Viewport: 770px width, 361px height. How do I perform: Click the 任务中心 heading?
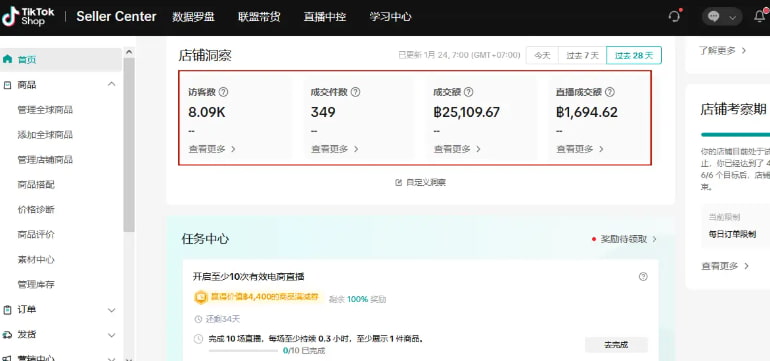(x=205, y=239)
